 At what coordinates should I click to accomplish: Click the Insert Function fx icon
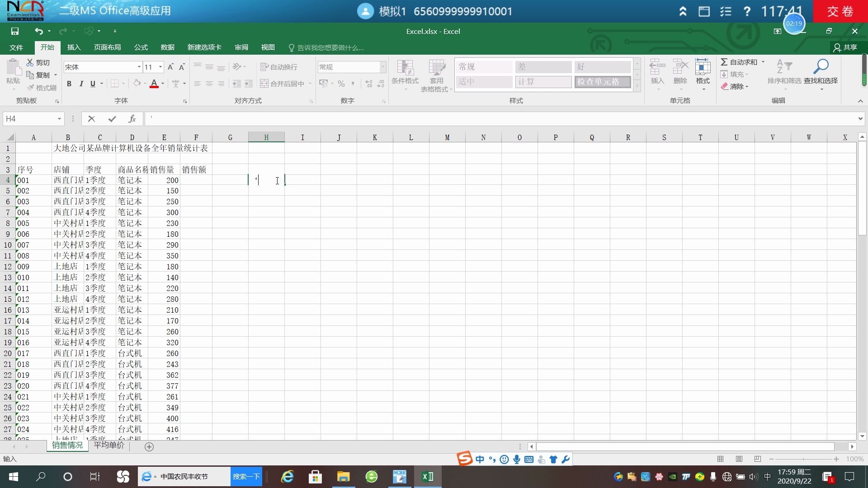[x=132, y=119]
